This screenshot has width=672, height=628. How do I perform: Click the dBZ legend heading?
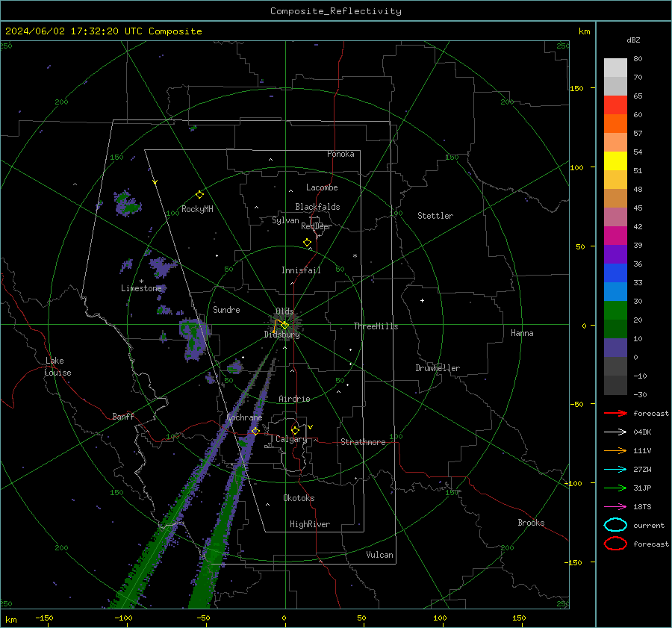[633, 40]
